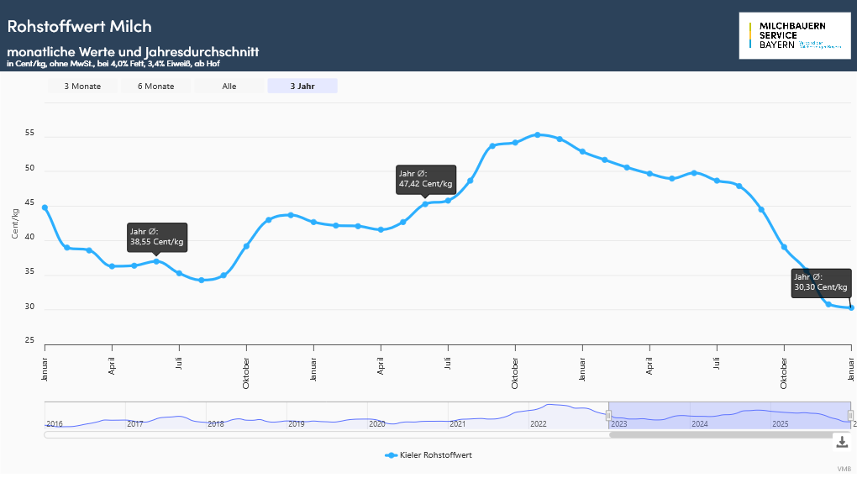Click the download chart icon

coord(842,442)
